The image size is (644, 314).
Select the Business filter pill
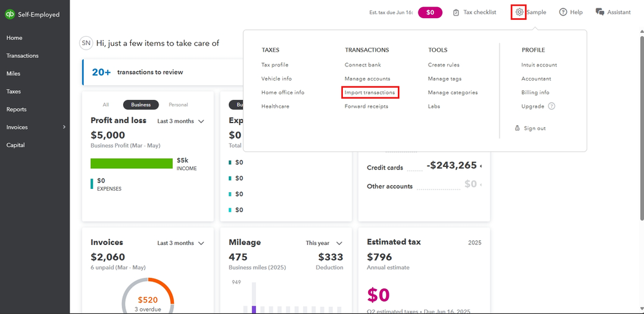coord(141,104)
